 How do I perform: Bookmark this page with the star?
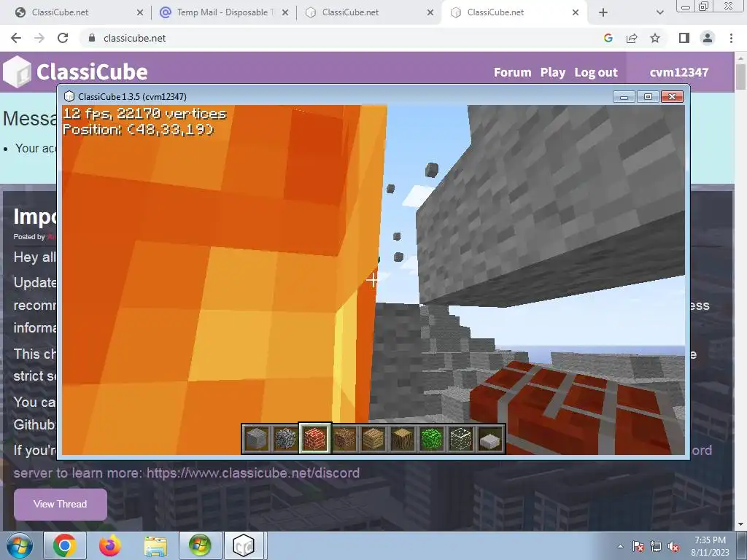655,38
